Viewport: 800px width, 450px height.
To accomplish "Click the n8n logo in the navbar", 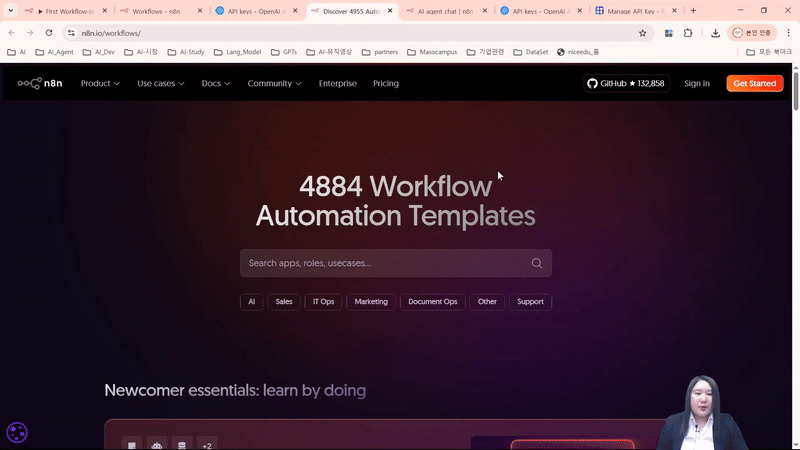I will (x=40, y=84).
